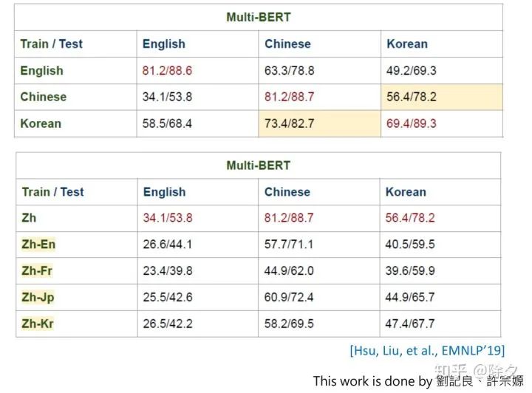Viewport: 532px width, 393px height.
Task: Click the 60.9/72.4 cell
Action: (289, 298)
